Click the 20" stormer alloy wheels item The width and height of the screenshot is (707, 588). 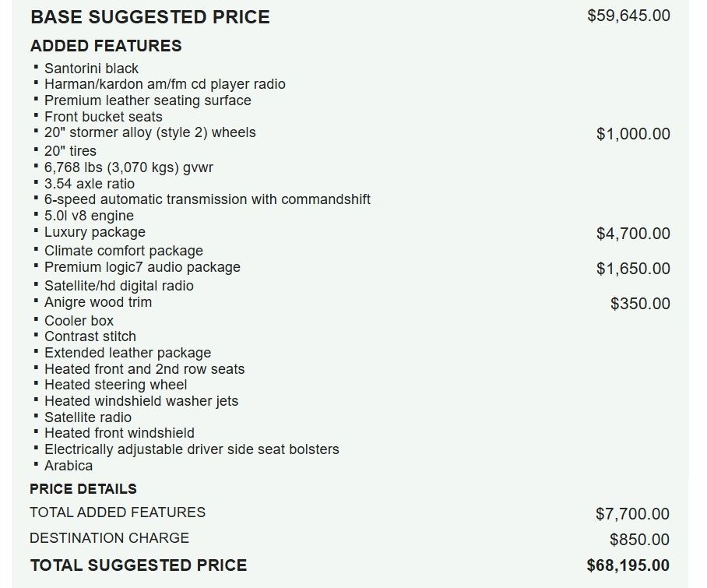pyautogui.click(x=149, y=132)
